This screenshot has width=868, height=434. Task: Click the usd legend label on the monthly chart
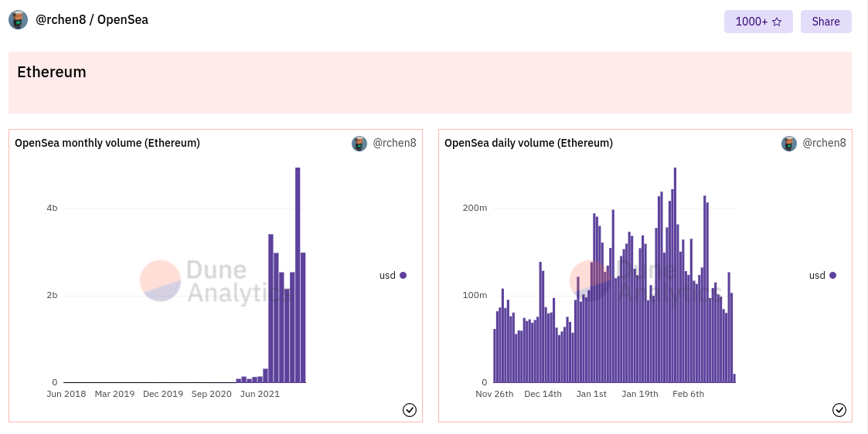[387, 276]
